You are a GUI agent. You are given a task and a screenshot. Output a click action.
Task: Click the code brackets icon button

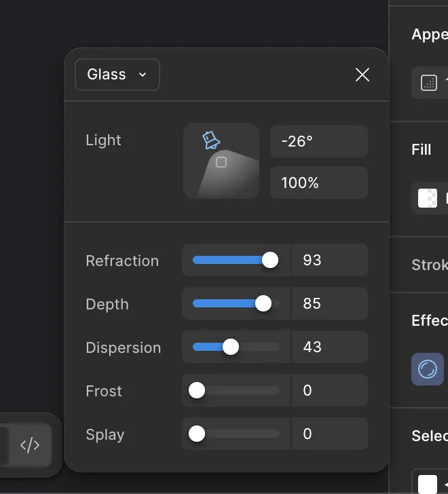(x=30, y=445)
